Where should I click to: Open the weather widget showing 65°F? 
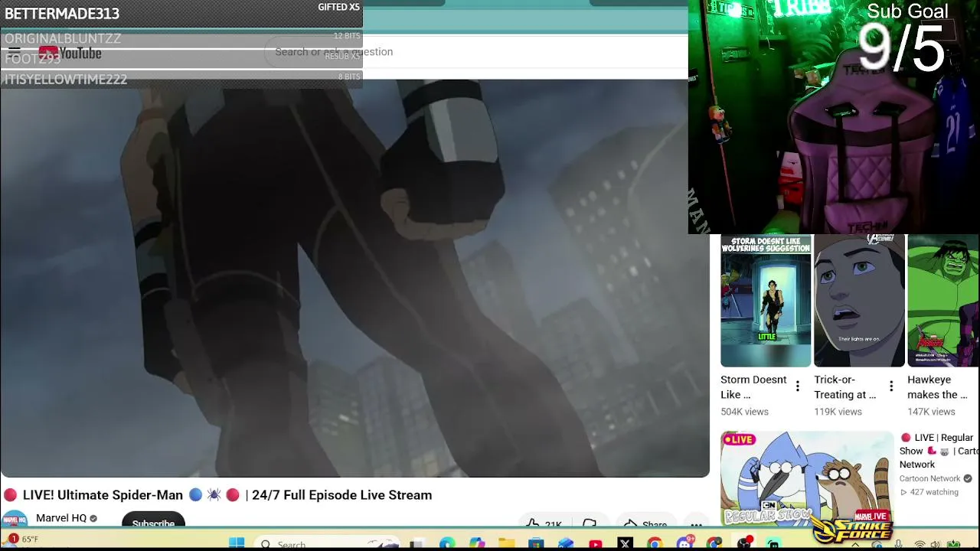tap(21, 540)
